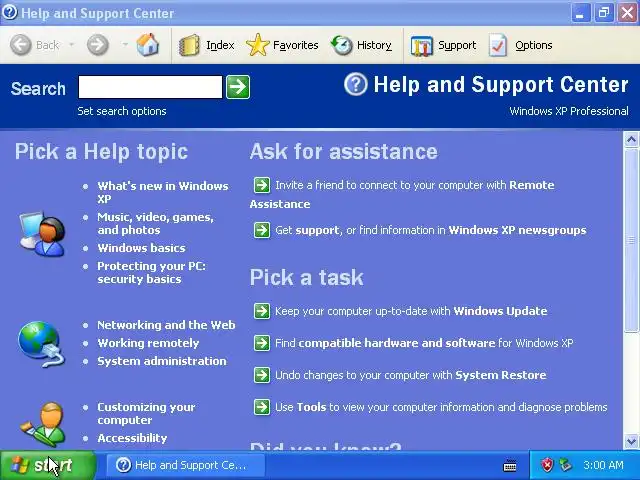Open the Windows Start button
The width and height of the screenshot is (640, 480).
click(x=48, y=465)
